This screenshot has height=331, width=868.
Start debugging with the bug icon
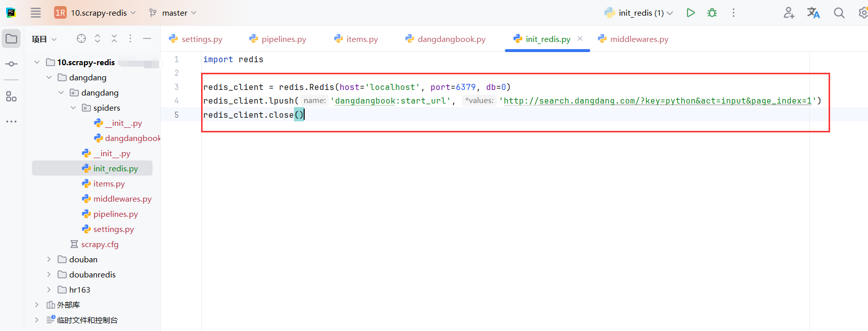(712, 13)
